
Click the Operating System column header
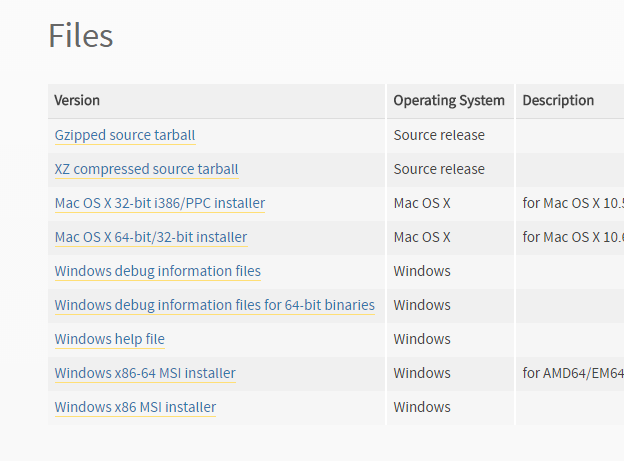(449, 101)
